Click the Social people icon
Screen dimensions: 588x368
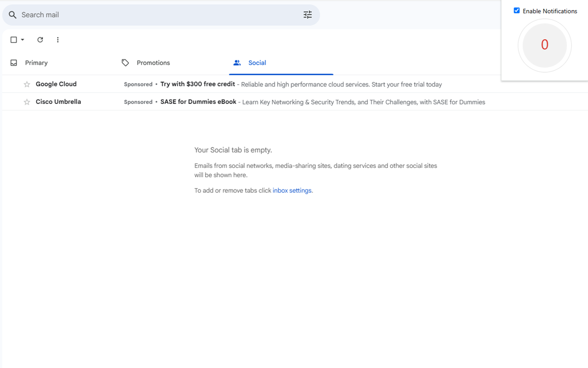[237, 63]
